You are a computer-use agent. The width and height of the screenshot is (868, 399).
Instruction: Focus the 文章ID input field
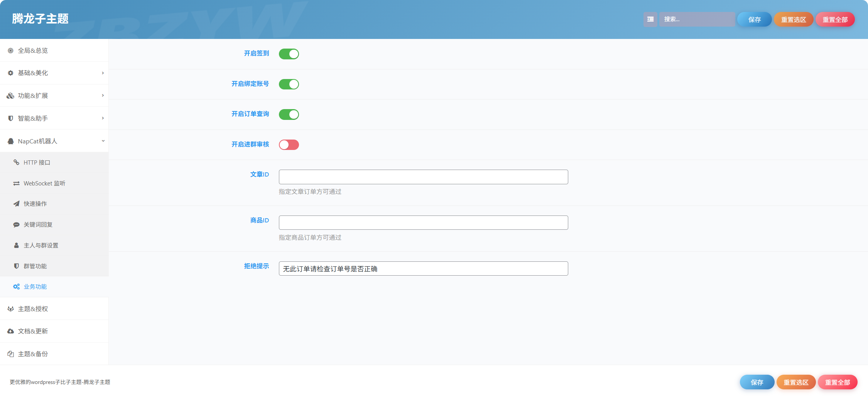point(423,177)
